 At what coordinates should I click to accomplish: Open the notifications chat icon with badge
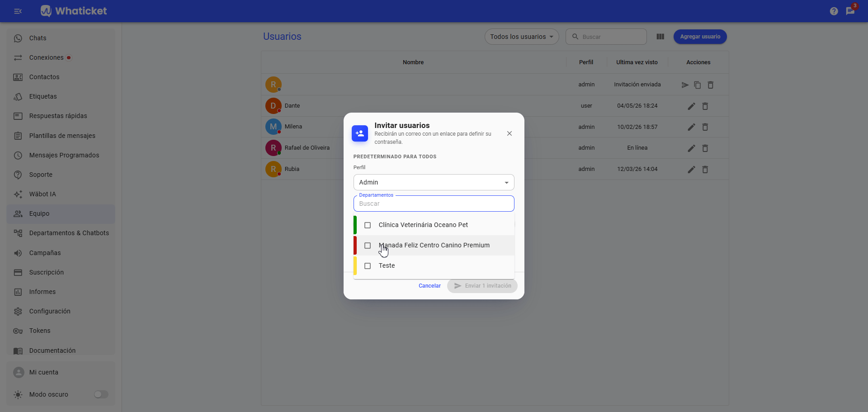pyautogui.click(x=850, y=11)
